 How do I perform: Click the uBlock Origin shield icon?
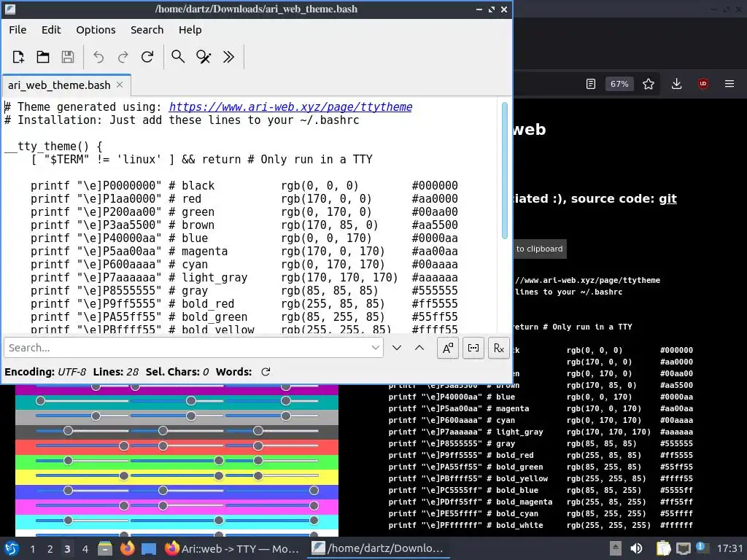pyautogui.click(x=703, y=84)
